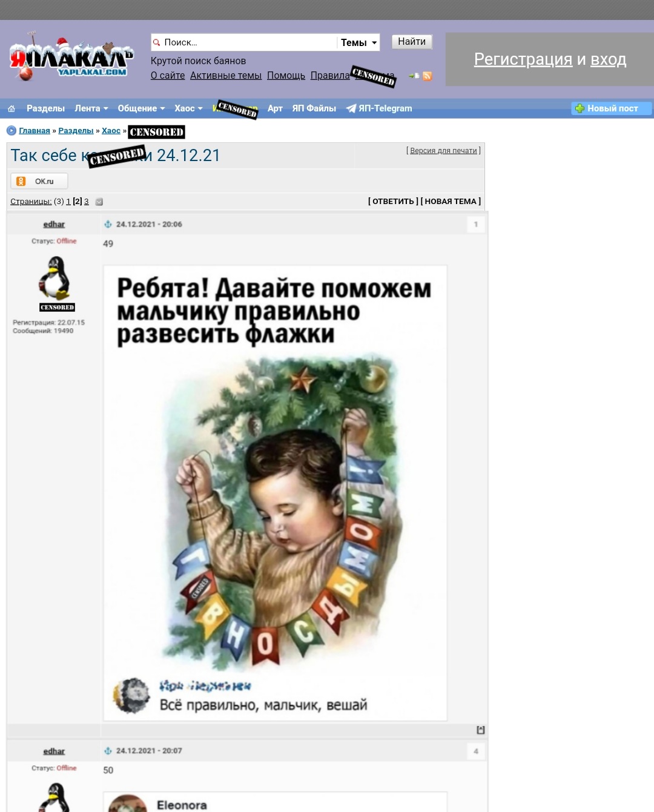This screenshot has width=654, height=812.
Task: Click the scroll-up icon below first post
Action: tap(481, 730)
